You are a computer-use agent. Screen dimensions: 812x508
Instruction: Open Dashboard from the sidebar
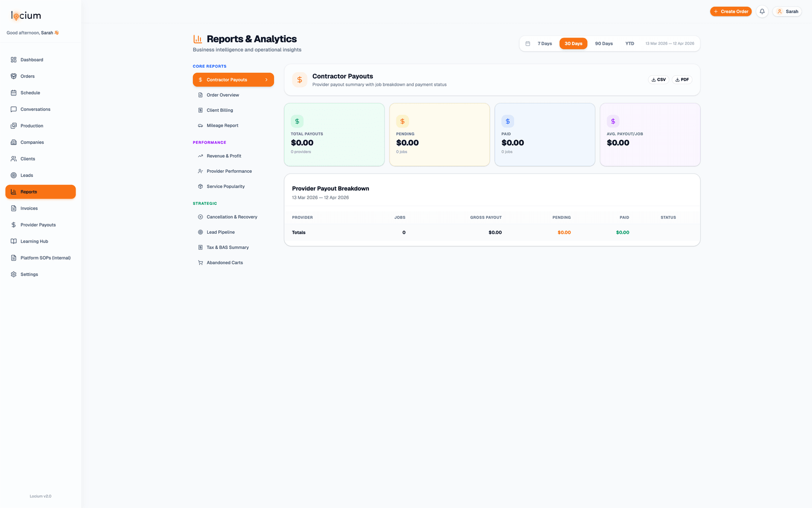point(41,60)
